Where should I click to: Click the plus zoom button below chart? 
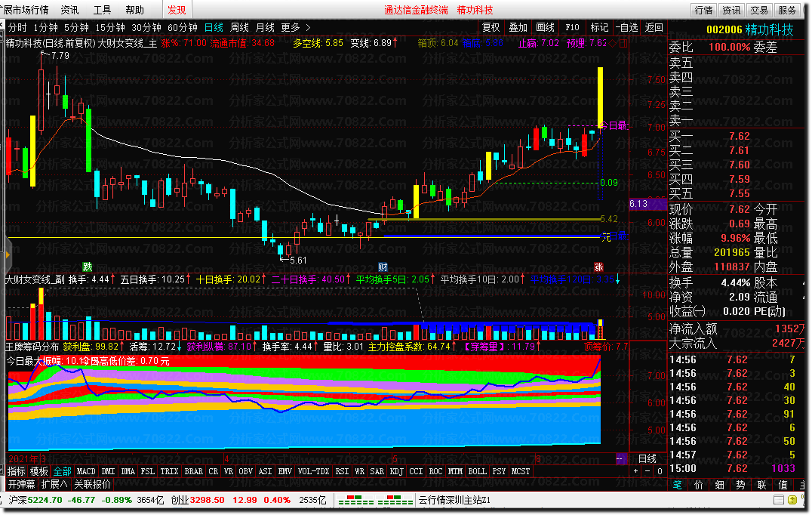click(635, 471)
